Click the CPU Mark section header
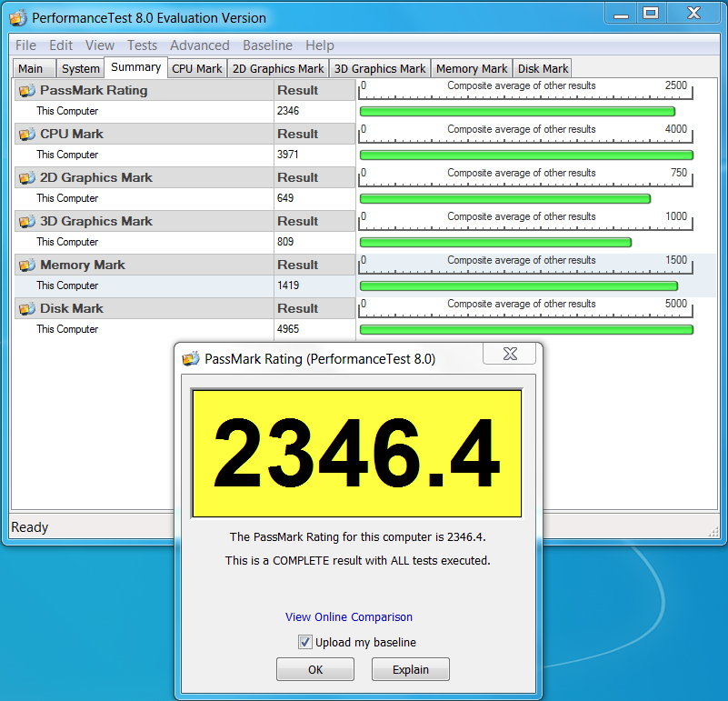 tap(145, 134)
